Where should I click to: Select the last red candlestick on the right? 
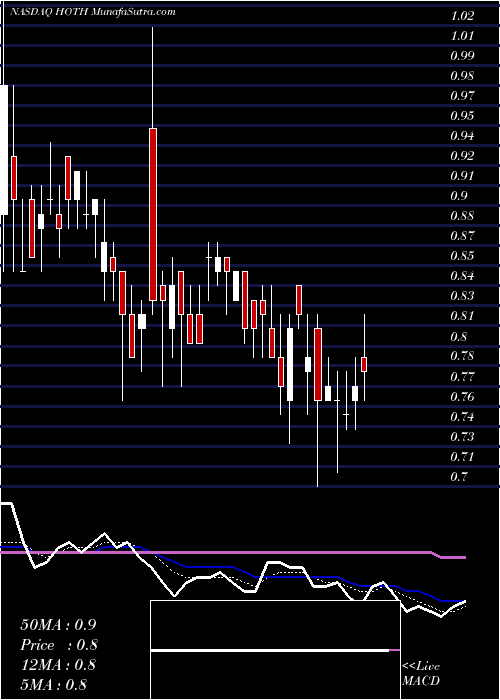364,364
